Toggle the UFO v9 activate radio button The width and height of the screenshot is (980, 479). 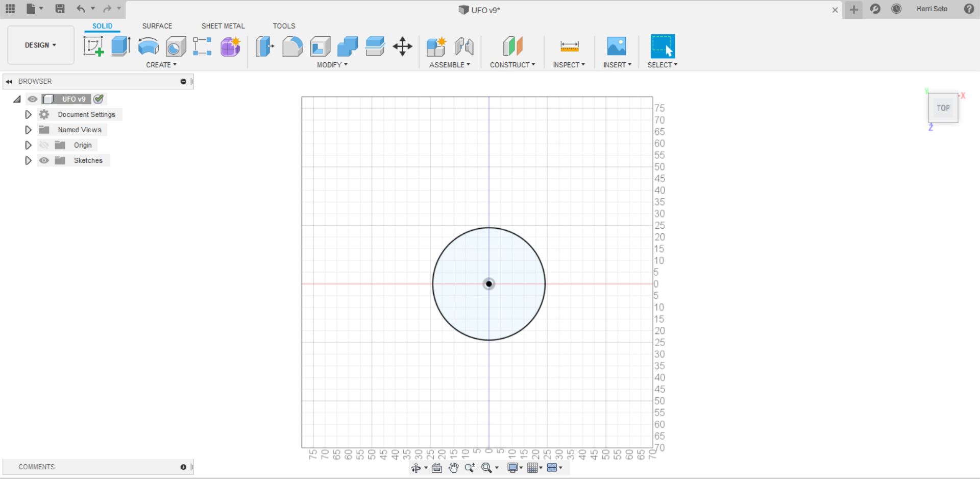[99, 99]
